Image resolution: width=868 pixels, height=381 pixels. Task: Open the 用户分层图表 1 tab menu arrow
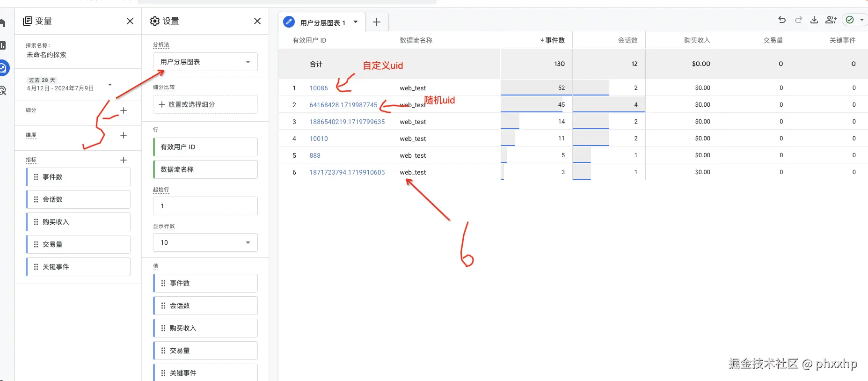[x=356, y=22]
